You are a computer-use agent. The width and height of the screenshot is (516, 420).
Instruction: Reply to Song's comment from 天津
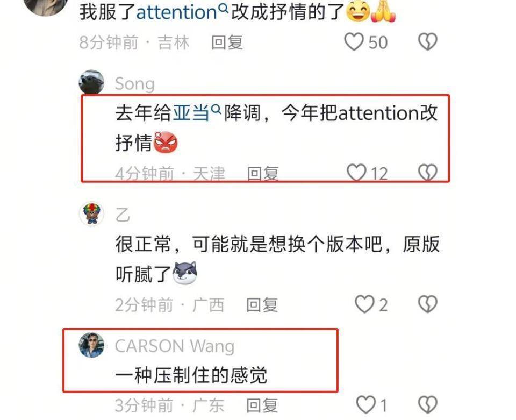(263, 174)
